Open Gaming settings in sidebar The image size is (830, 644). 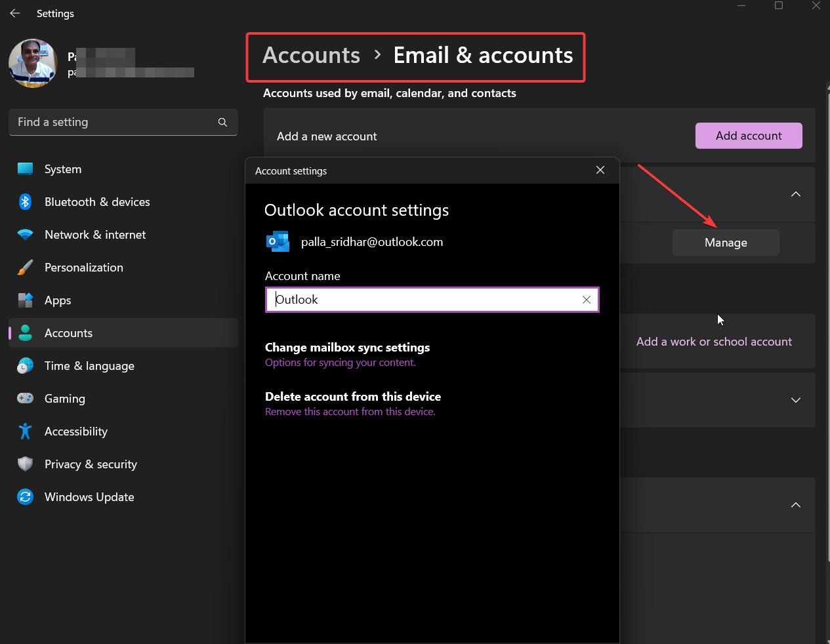[x=123, y=399]
